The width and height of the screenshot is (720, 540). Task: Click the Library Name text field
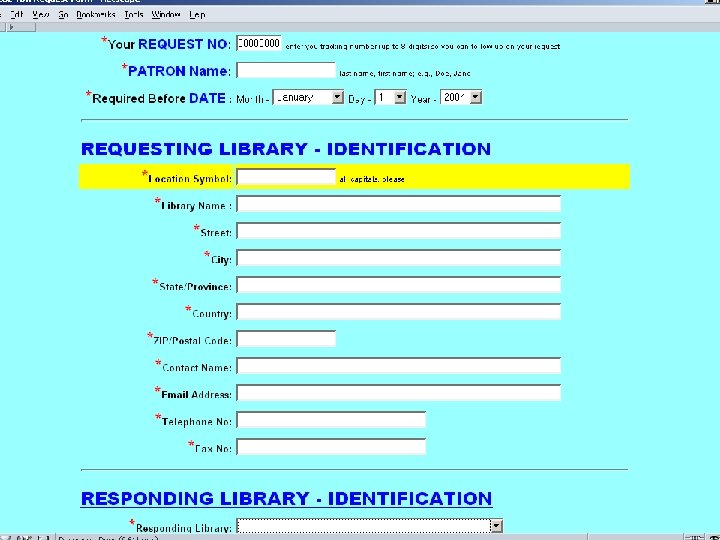pyautogui.click(x=399, y=204)
